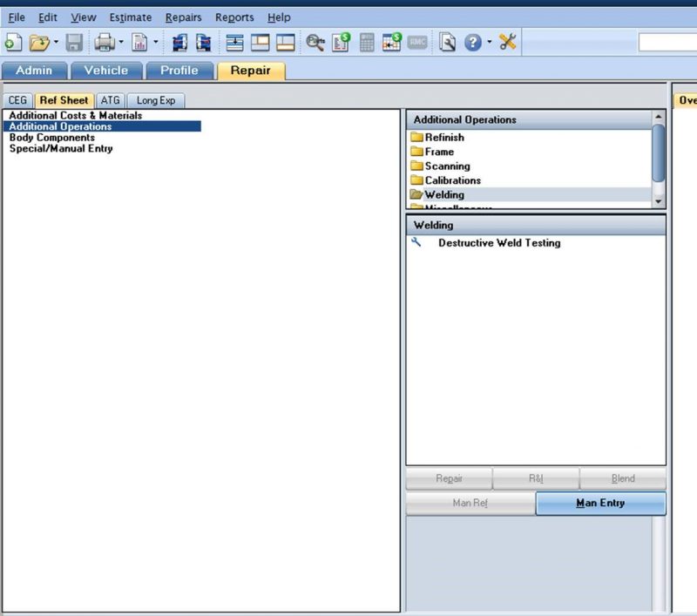Open an existing file with folder icon
The height and width of the screenshot is (616, 697).
point(39,42)
